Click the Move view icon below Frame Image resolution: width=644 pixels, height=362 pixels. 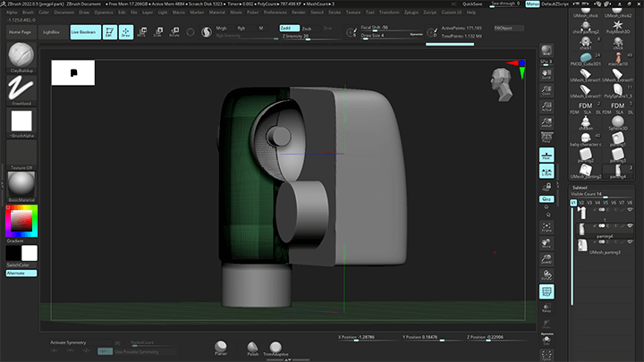547,243
